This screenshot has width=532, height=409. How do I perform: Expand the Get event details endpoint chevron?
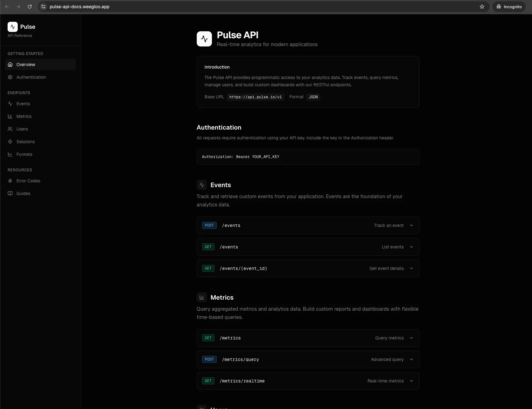click(411, 268)
